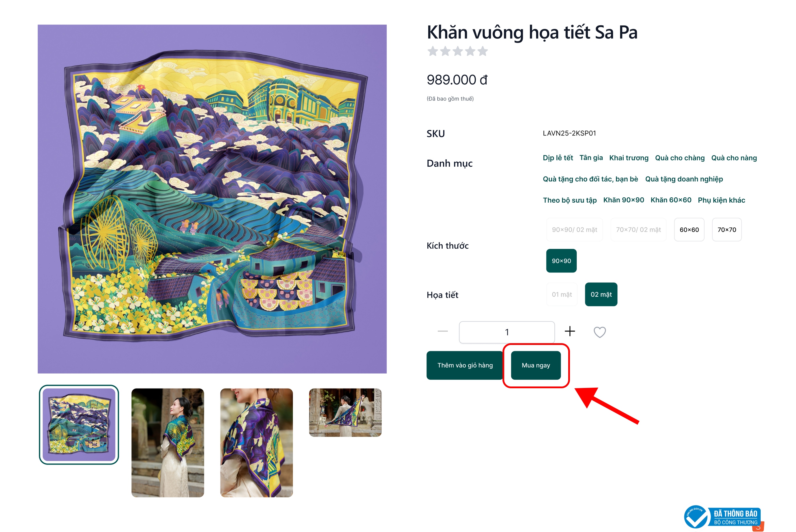Click the main scarf product image
Image resolution: width=796 pixels, height=532 pixels.
pos(212,199)
